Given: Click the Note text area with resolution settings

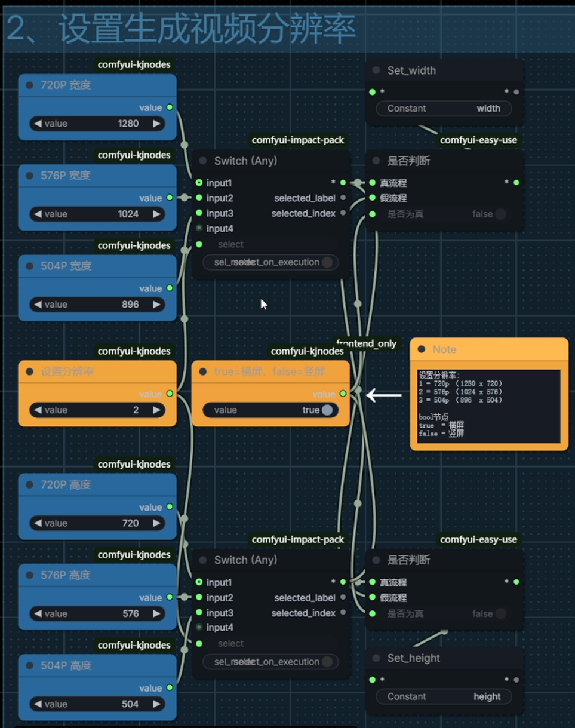Looking at the screenshot, I should 488,406.
